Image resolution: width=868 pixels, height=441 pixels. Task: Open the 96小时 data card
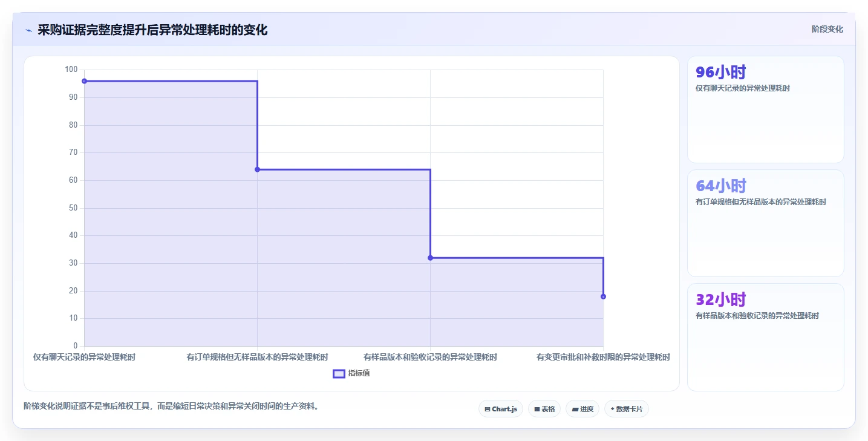765,109
